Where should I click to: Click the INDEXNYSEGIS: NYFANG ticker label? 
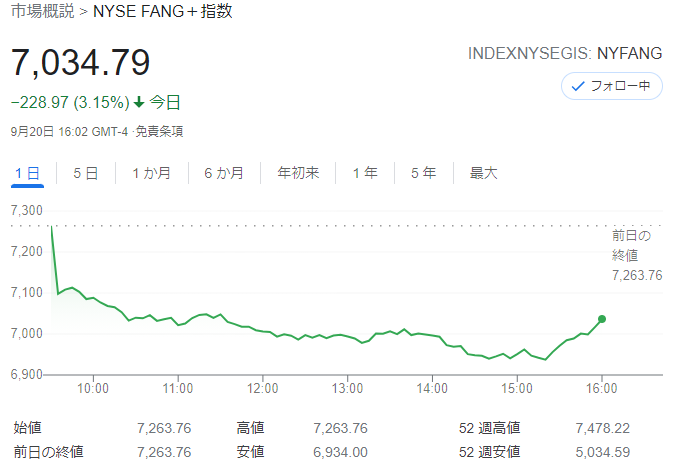(565, 53)
